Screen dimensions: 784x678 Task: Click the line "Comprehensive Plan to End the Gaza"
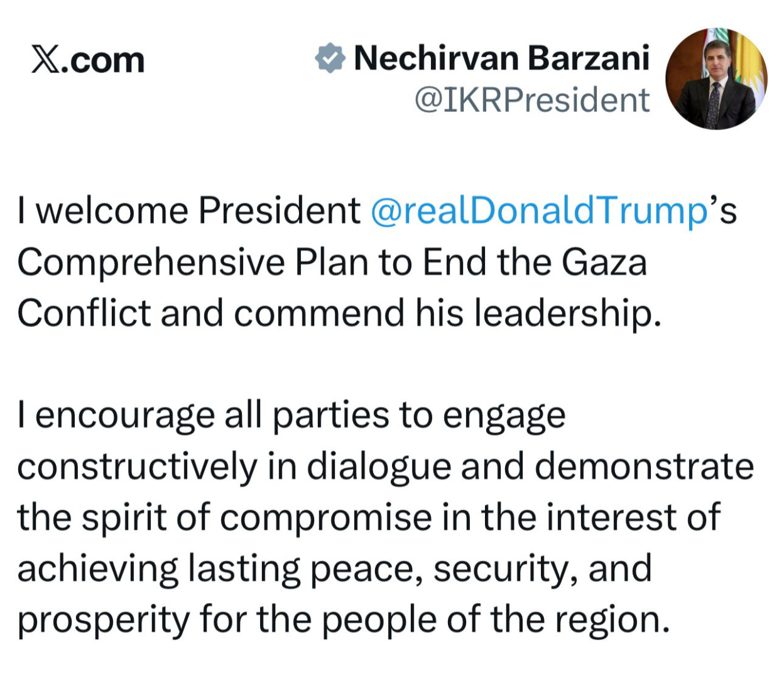[x=332, y=262]
